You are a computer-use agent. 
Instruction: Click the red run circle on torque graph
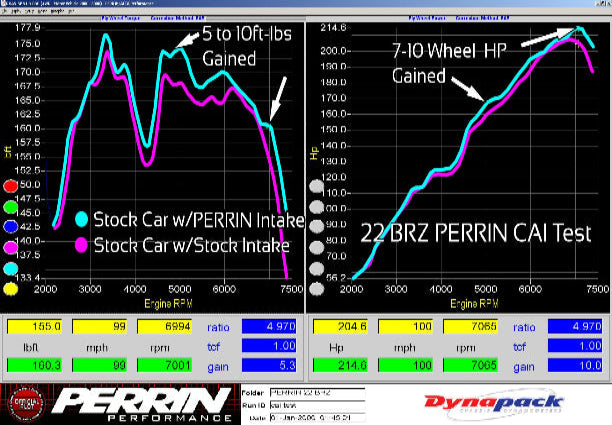pyautogui.click(x=11, y=186)
